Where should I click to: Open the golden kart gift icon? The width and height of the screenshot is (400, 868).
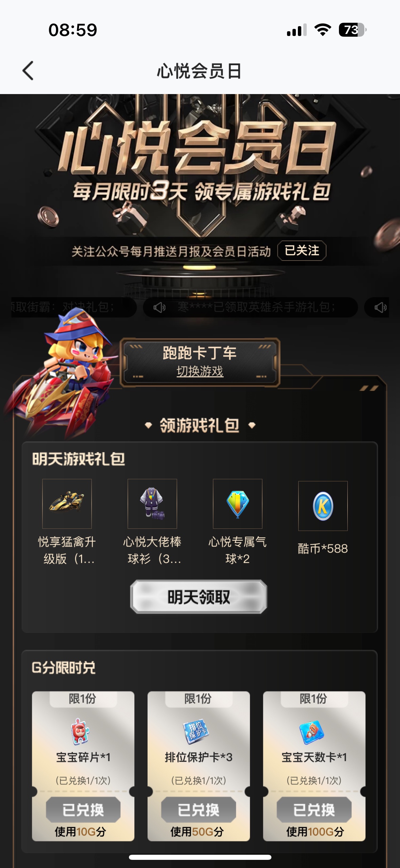(x=67, y=504)
